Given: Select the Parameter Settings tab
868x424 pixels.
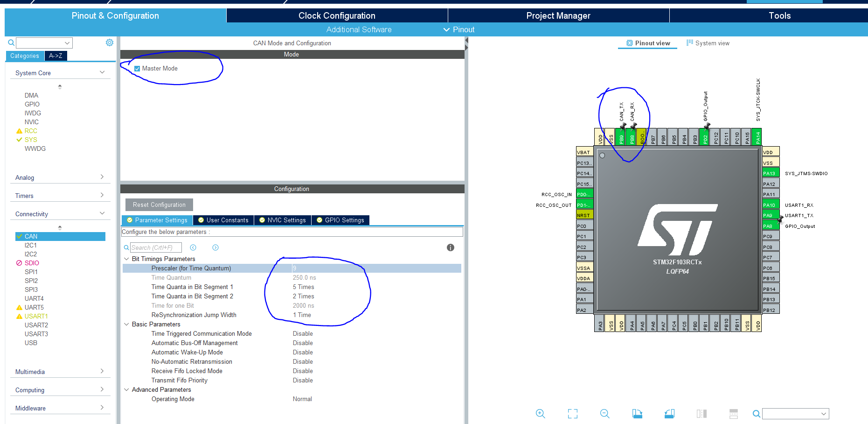Looking at the screenshot, I should click(157, 220).
